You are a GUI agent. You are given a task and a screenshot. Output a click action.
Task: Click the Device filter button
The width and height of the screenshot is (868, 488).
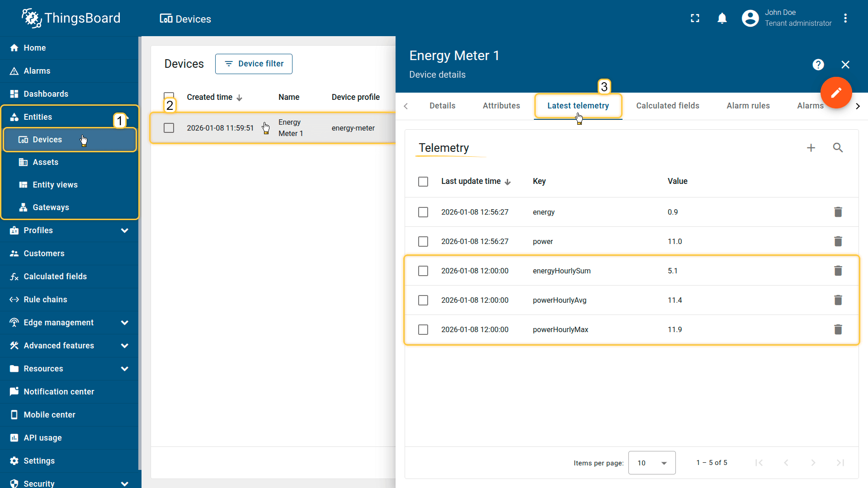tap(254, 64)
